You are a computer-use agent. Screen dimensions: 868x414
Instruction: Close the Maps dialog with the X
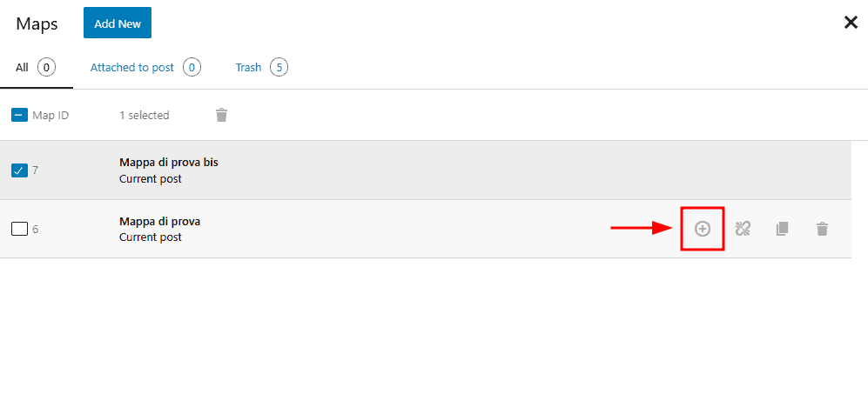[851, 23]
